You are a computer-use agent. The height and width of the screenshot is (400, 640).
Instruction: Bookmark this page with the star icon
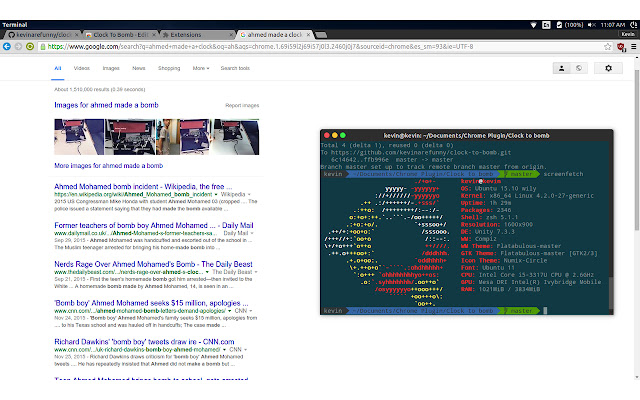[x=607, y=47]
